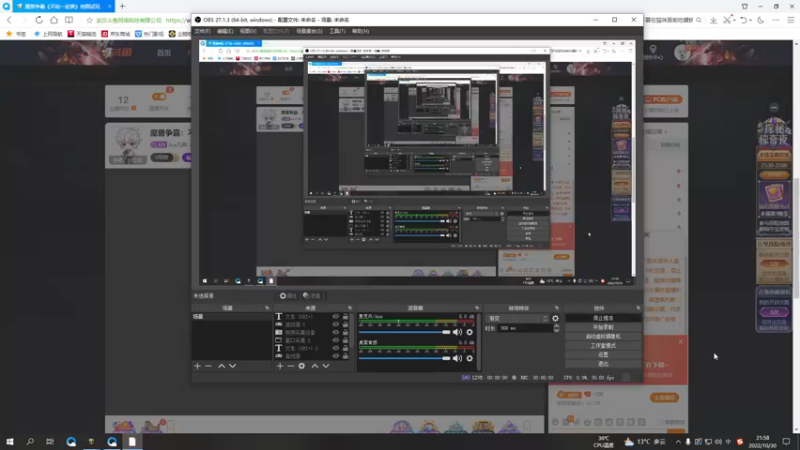This screenshot has width=800, height=450.
Task: Open OBS 视图(V) menu
Action: [248, 31]
